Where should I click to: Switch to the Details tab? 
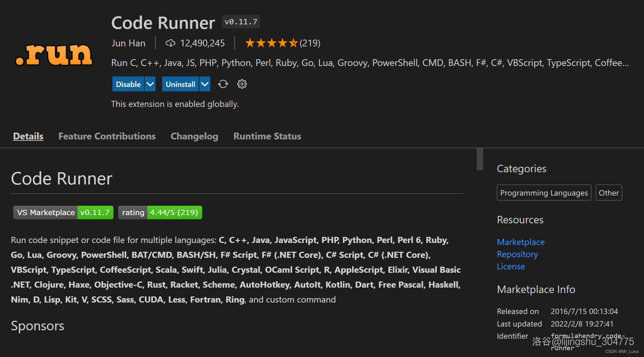[28, 136]
